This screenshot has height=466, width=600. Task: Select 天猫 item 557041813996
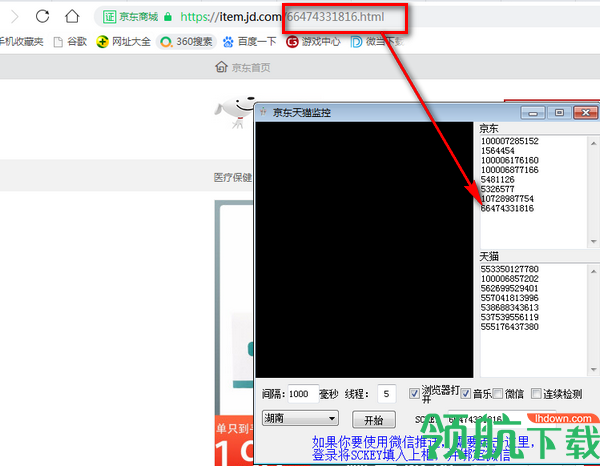tap(510, 298)
